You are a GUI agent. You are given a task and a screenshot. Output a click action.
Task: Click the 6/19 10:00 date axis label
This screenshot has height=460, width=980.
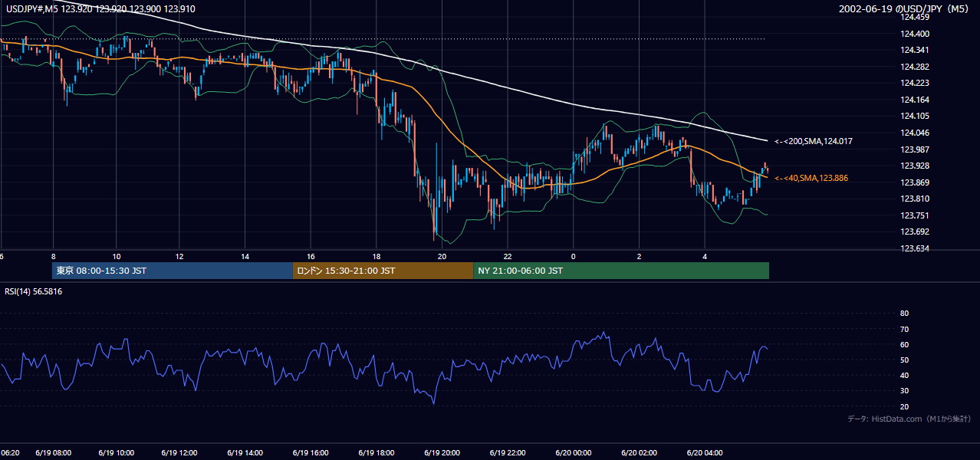click(117, 452)
